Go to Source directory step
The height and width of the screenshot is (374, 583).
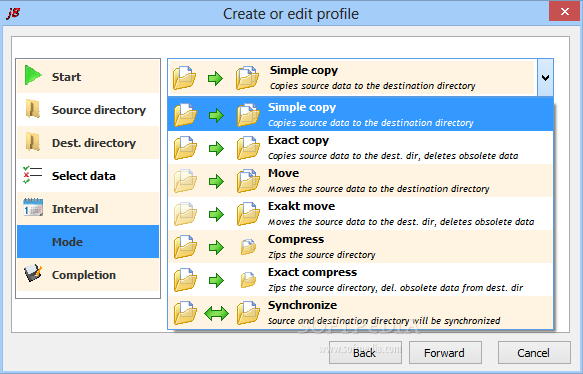[88, 110]
